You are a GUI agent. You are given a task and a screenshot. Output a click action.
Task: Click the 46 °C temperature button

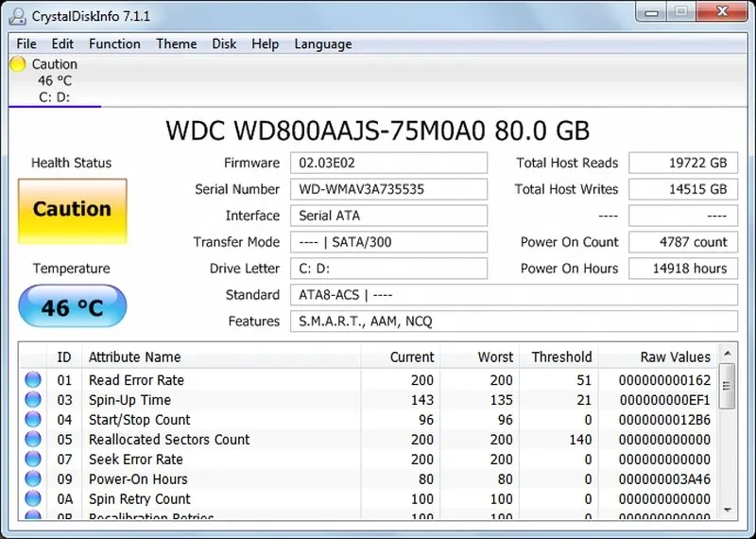[72, 307]
